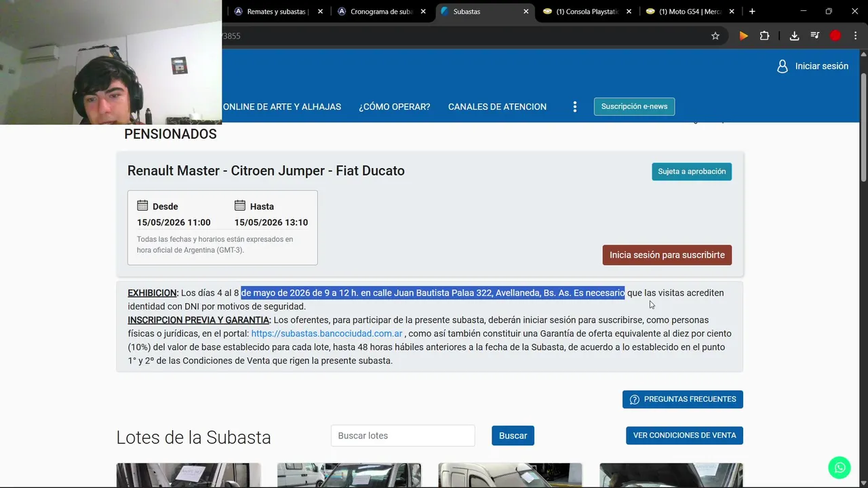Open the ¿Cómo operar? menu item
This screenshot has width=868, height=488.
tap(395, 106)
